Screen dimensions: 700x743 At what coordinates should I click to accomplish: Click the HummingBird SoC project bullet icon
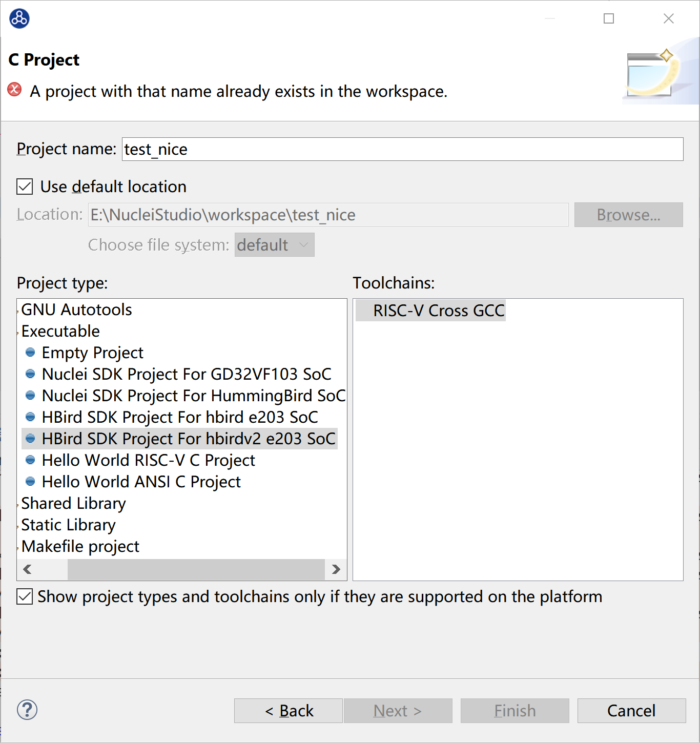point(30,396)
